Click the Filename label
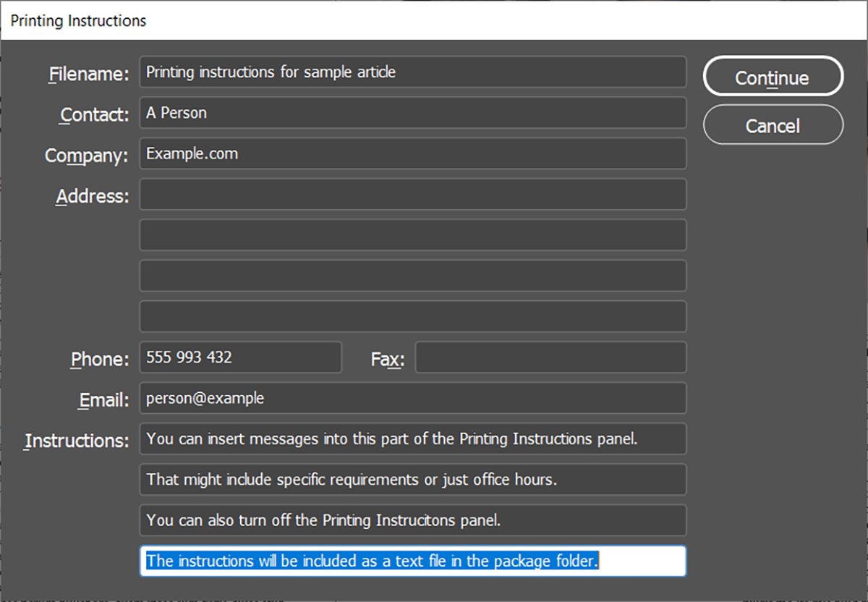 pyautogui.click(x=89, y=74)
